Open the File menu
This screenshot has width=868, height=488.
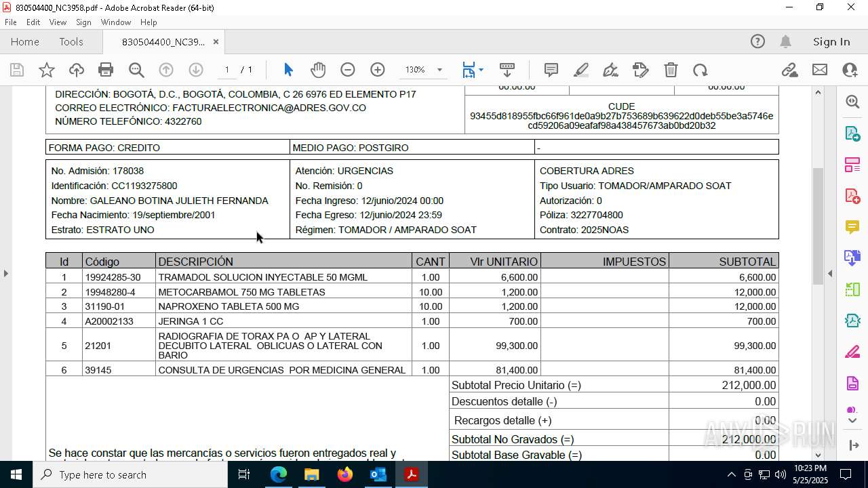coord(11,22)
